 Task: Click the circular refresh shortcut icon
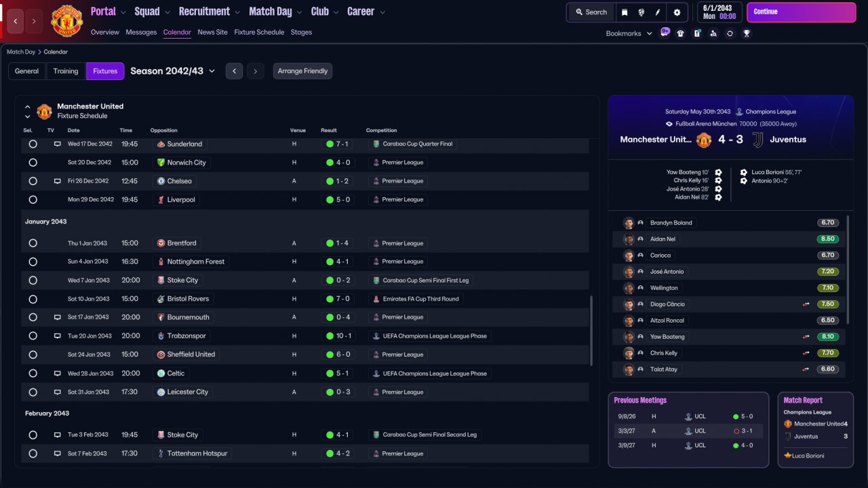730,33
